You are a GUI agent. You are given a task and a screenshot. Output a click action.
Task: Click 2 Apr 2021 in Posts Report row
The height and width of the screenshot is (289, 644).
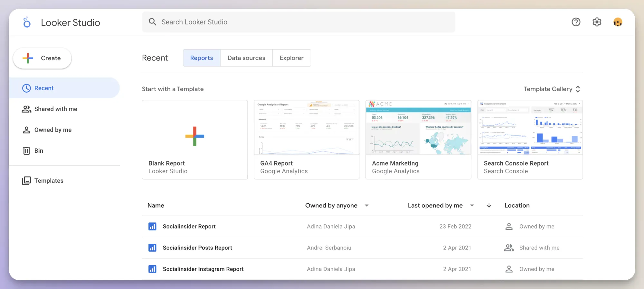click(x=457, y=248)
